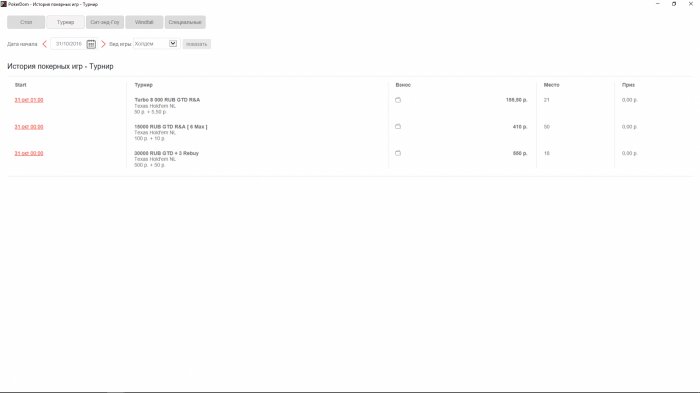The width and height of the screenshot is (700, 393).
Task: Click the Взнос column header
Action: coord(403,85)
